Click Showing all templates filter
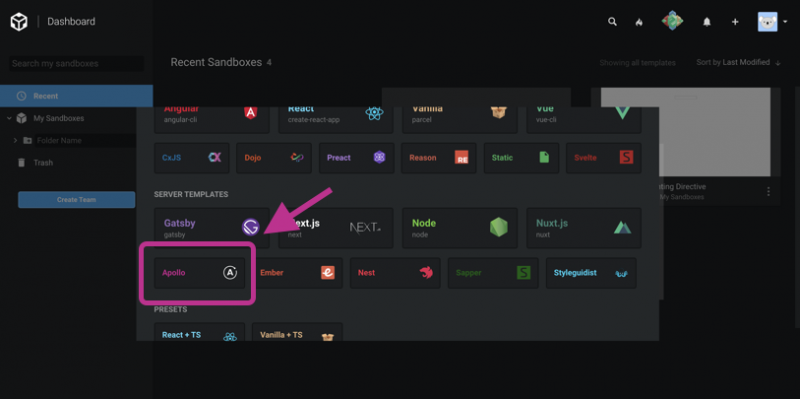The height and width of the screenshot is (399, 800). (637, 63)
